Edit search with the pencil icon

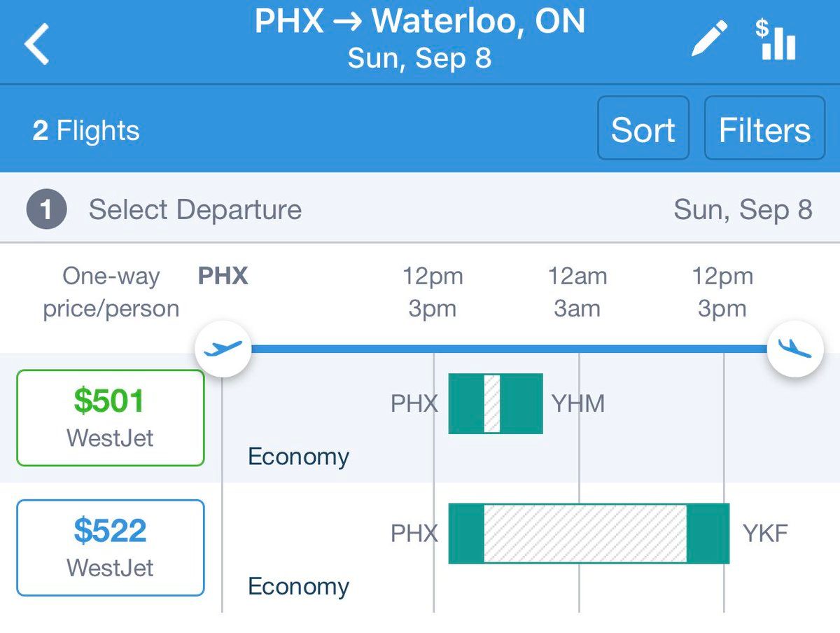[x=709, y=39]
